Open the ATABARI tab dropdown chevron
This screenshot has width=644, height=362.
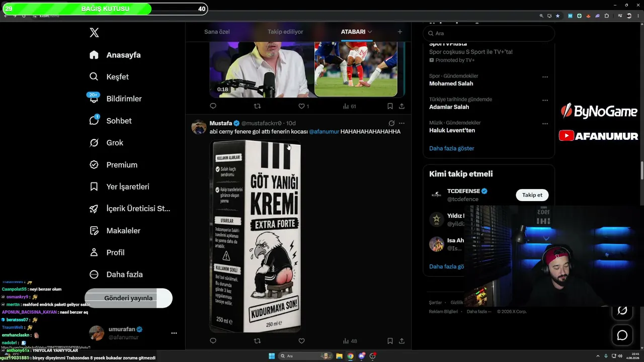[370, 32]
